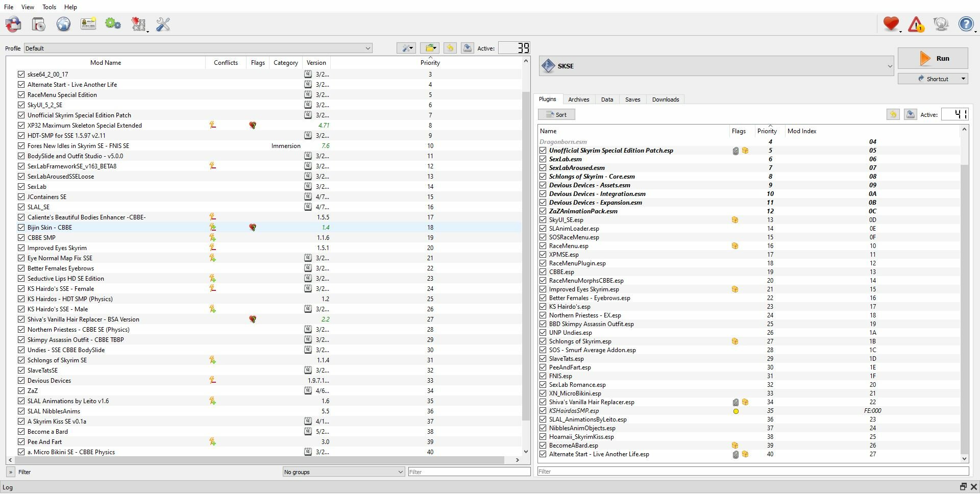Toggle the CBBE SMP mod checkbox
This screenshot has height=494, width=980.
(21, 238)
